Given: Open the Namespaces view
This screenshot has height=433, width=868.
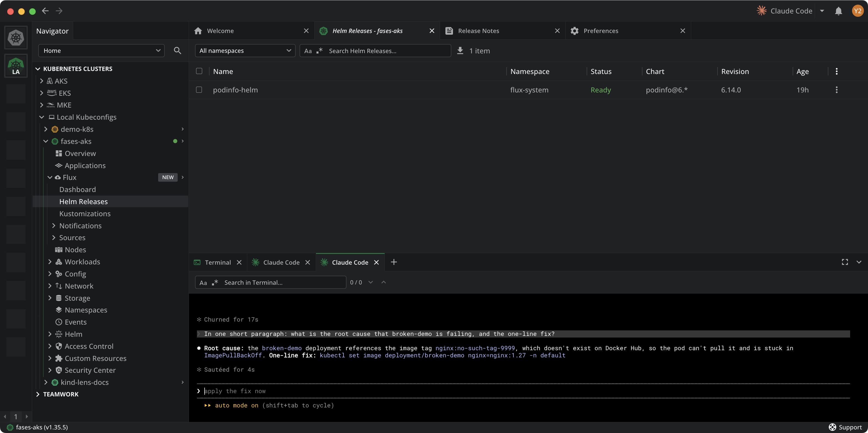Looking at the screenshot, I should point(86,310).
